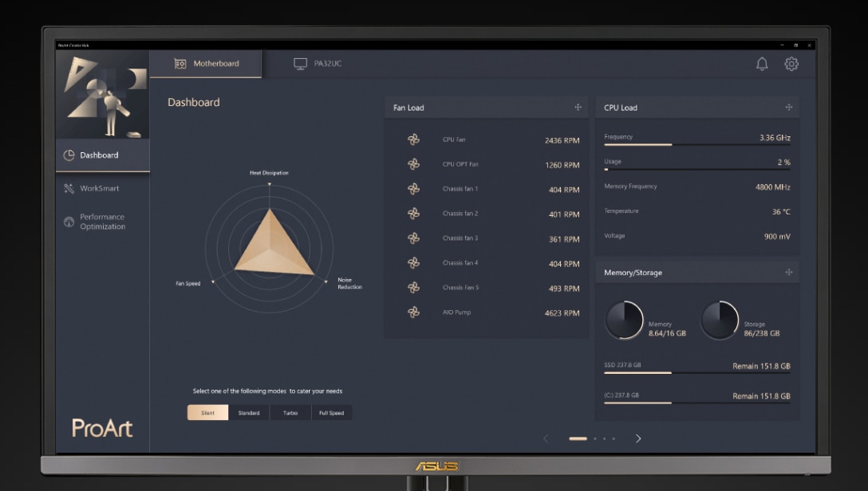This screenshot has height=491, width=868.
Task: Open WorkSmart in the sidebar
Action: 99,189
